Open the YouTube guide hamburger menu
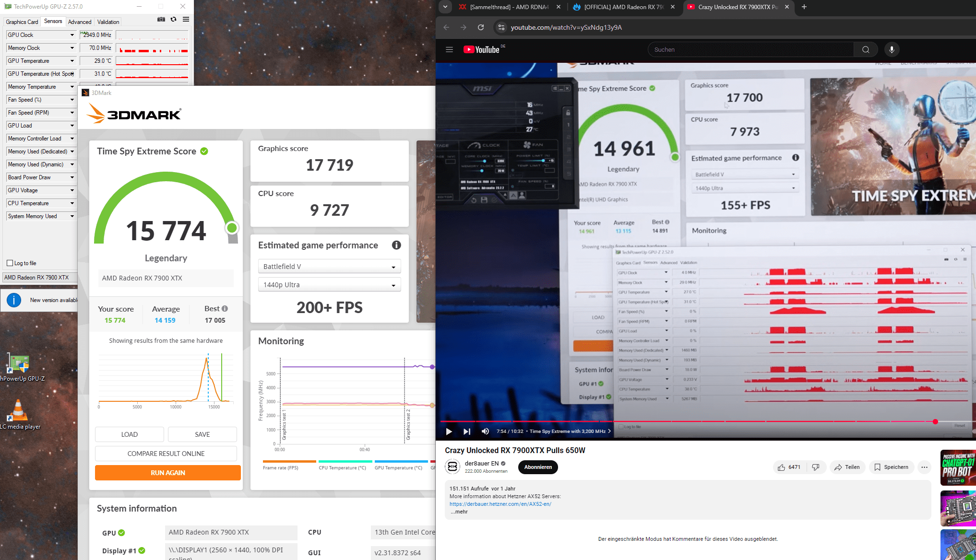This screenshot has width=976, height=560. (x=449, y=49)
